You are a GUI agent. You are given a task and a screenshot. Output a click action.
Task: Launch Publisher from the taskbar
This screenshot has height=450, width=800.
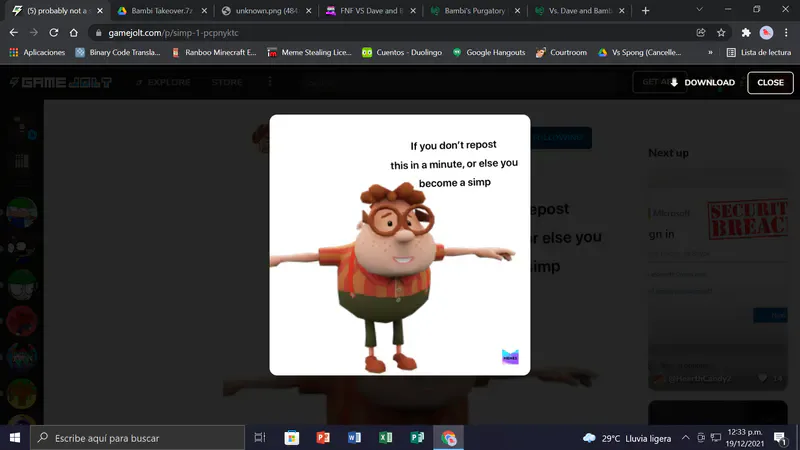point(417,438)
